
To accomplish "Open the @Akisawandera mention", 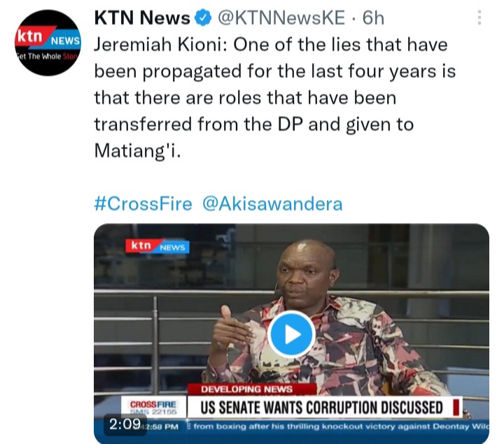I will (x=272, y=204).
